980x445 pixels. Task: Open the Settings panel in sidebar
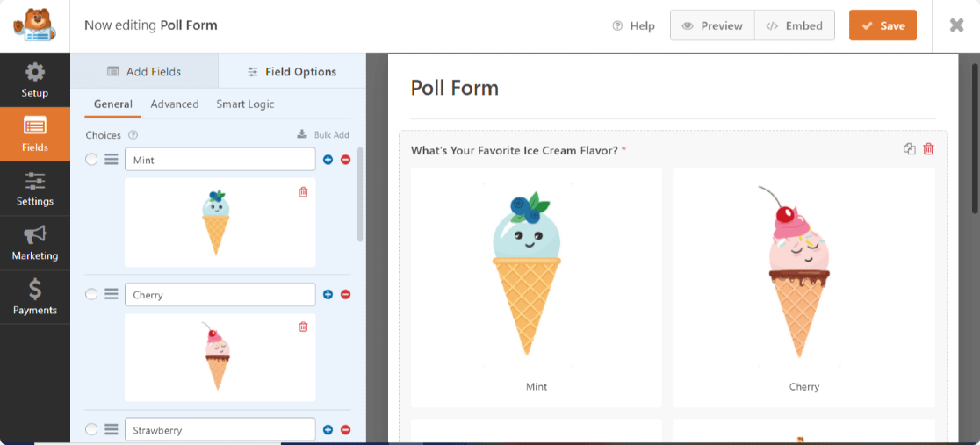click(x=35, y=189)
